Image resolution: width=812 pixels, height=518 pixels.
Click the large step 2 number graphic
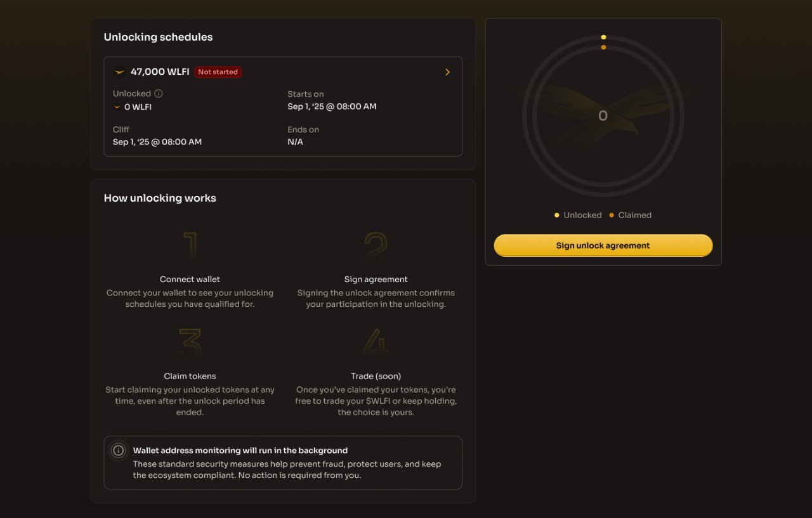point(376,247)
